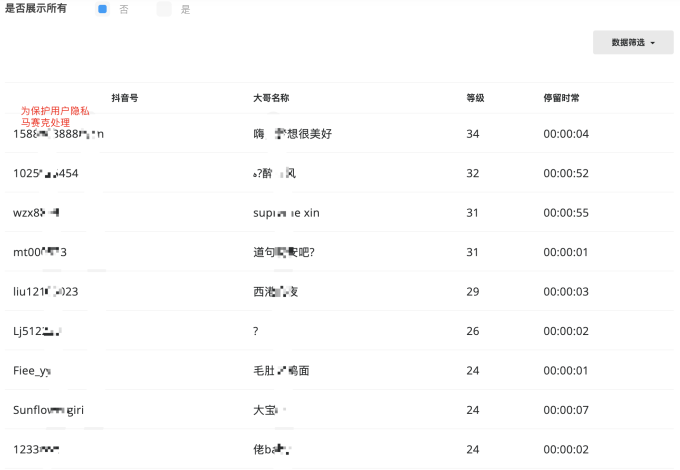Open the 数据筛选 dropdown
680x470 pixels.
pyautogui.click(x=632, y=43)
